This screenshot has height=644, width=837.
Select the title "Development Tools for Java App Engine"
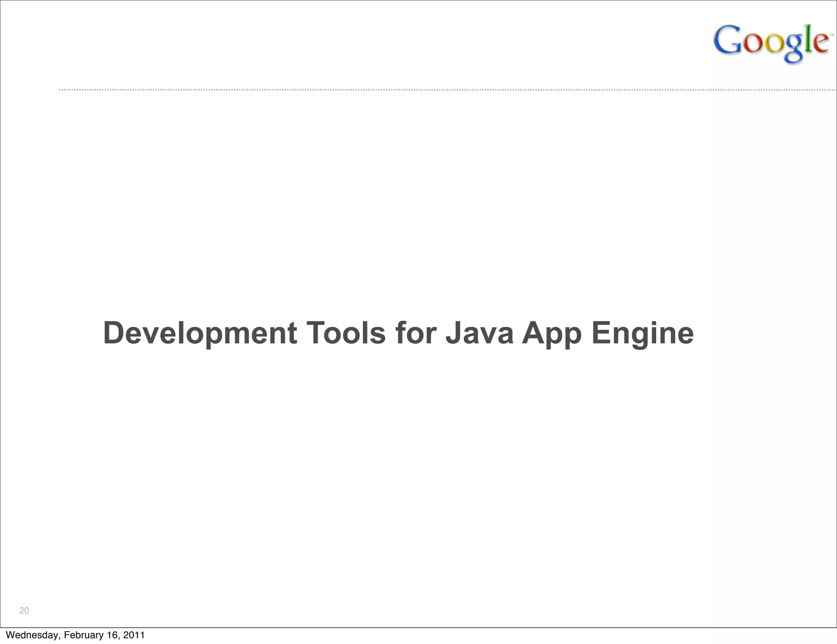click(x=398, y=333)
